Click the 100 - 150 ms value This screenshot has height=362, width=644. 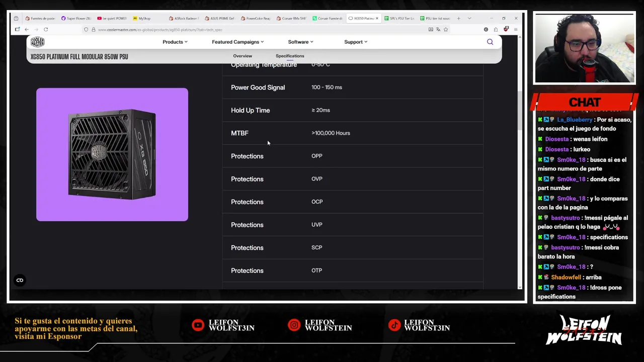(x=327, y=87)
